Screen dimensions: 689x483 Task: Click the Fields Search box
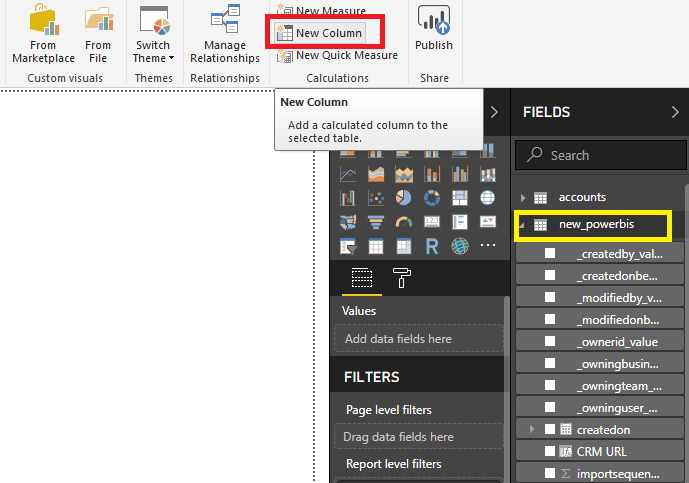point(600,155)
